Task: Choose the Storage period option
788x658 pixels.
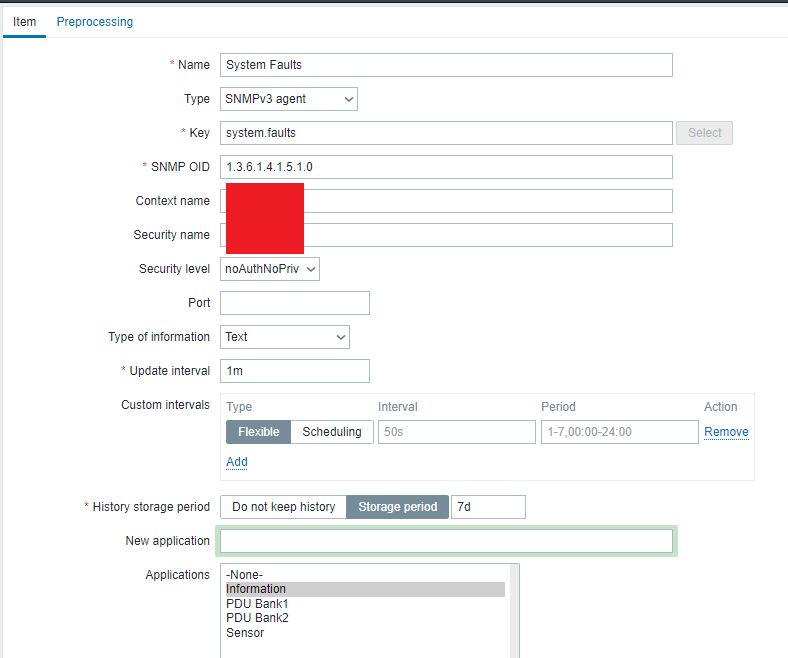Action: [x=398, y=507]
